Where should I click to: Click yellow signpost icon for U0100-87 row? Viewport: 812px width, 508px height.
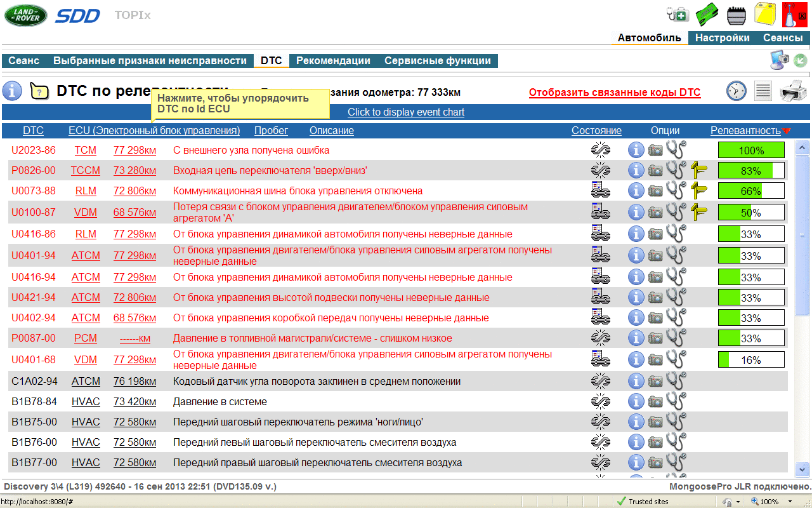(699, 211)
